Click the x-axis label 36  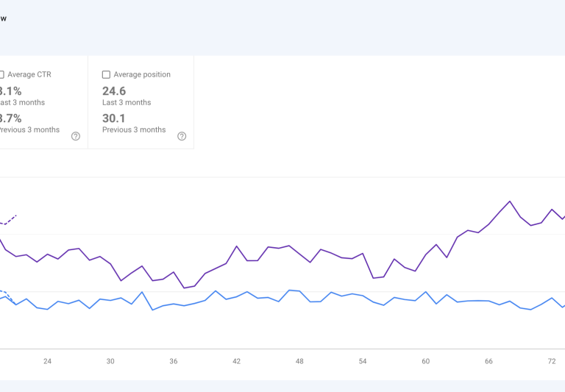[174, 361]
